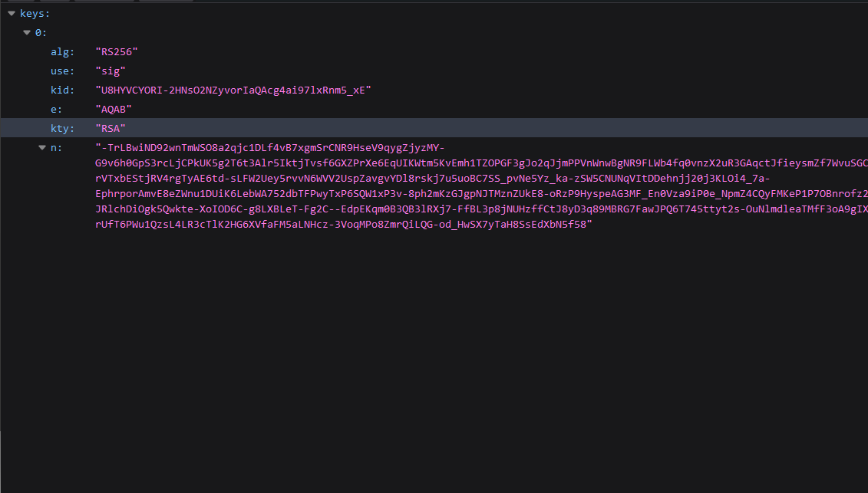
Task: Select the e key label
Action: [x=55, y=109]
